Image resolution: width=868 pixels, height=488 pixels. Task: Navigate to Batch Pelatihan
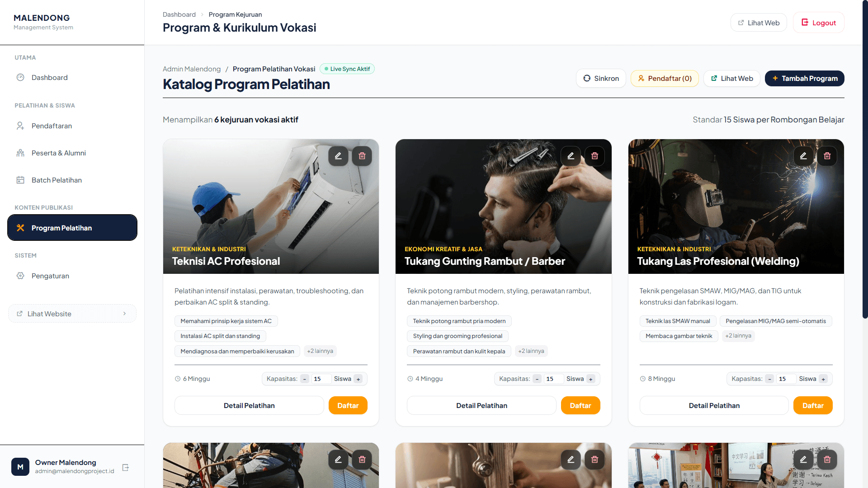tap(72, 180)
